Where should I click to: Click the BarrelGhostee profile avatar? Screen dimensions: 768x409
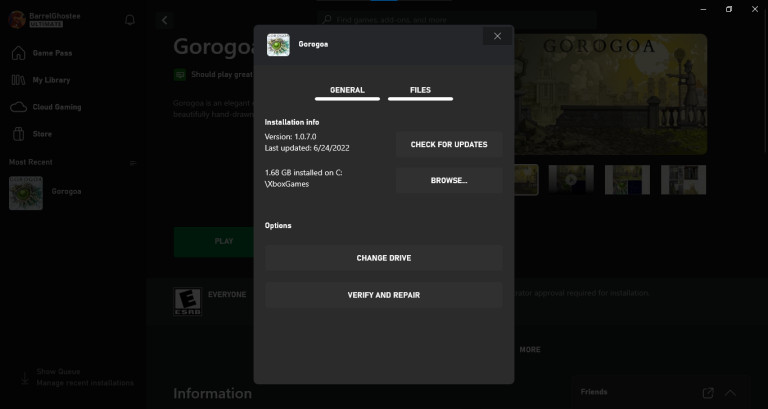click(x=17, y=20)
